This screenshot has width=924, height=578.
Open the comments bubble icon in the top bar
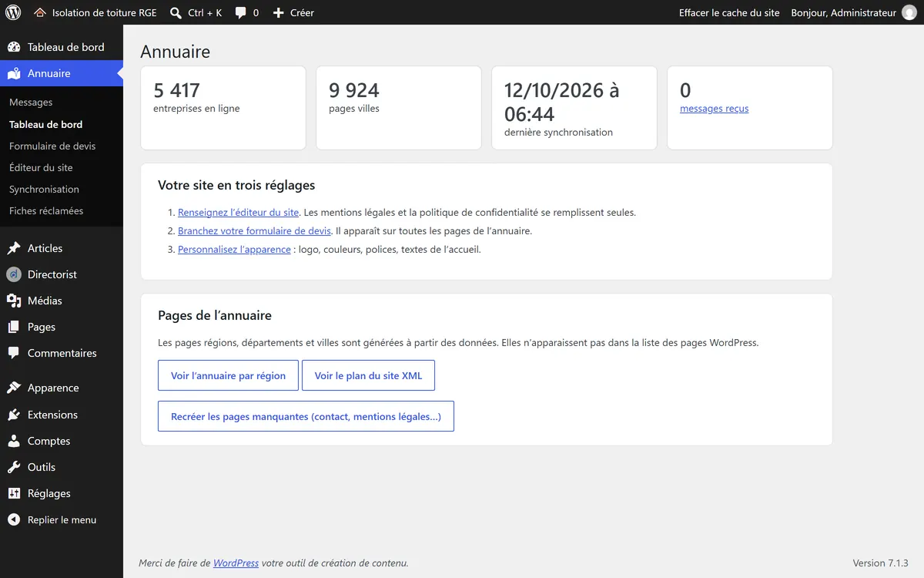point(241,12)
